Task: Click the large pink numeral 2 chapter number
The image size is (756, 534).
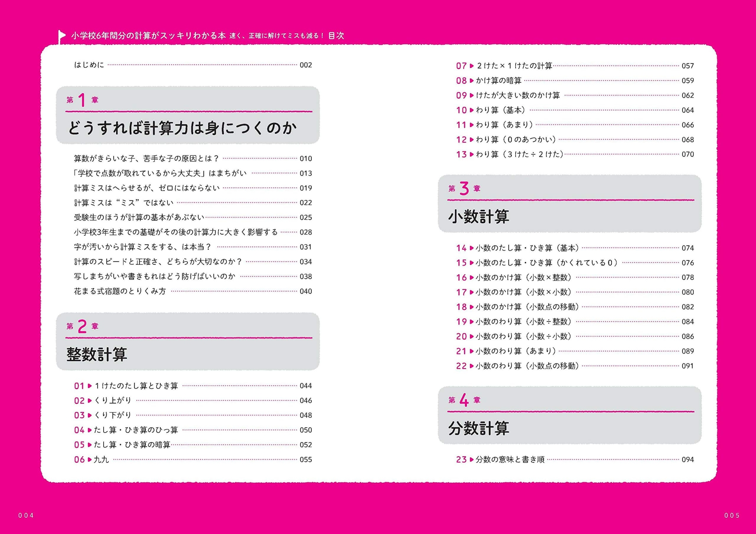Action: (x=82, y=326)
